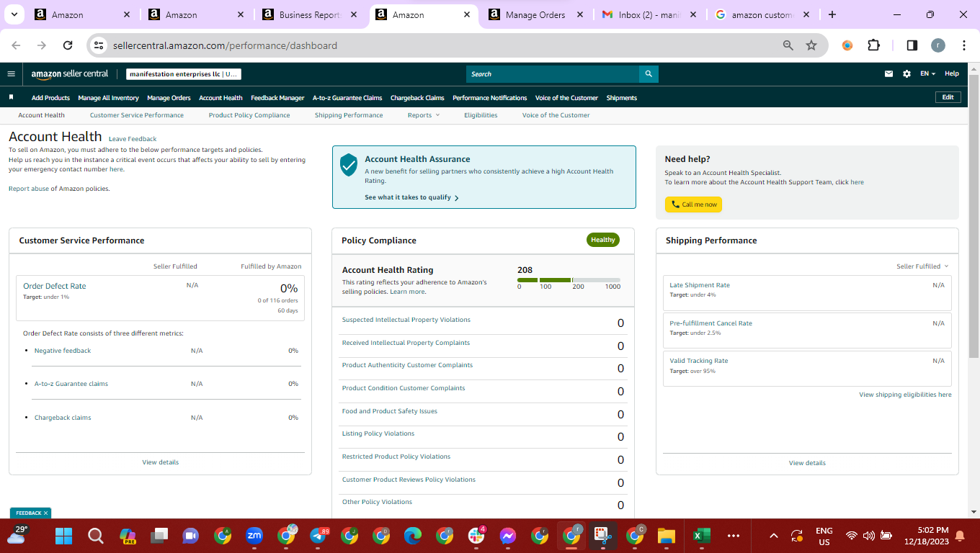
Task: Open the Report abuse link
Action: [x=28, y=189]
